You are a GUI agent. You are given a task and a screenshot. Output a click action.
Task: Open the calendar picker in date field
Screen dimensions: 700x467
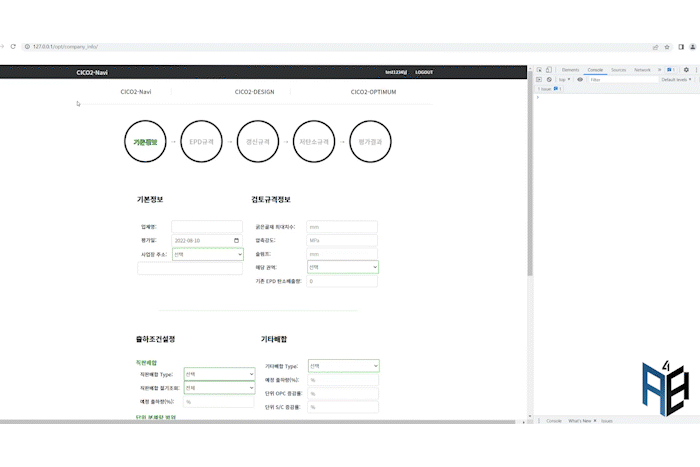(236, 241)
